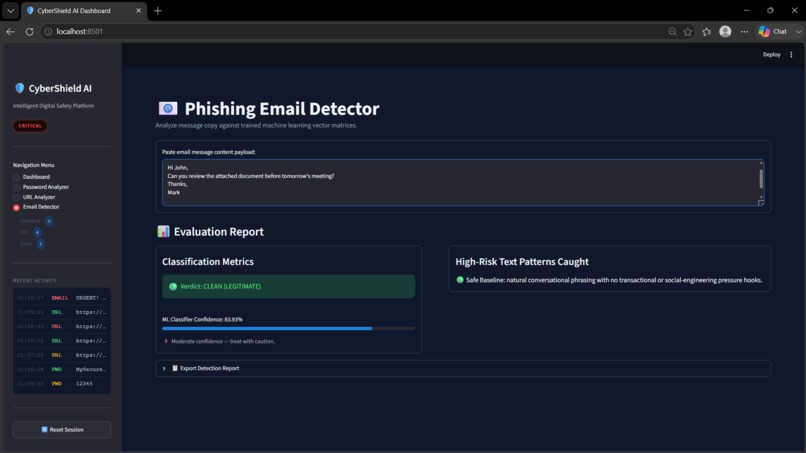
Task: Click the green Verdict CLEAN status dot
Action: pos(173,286)
